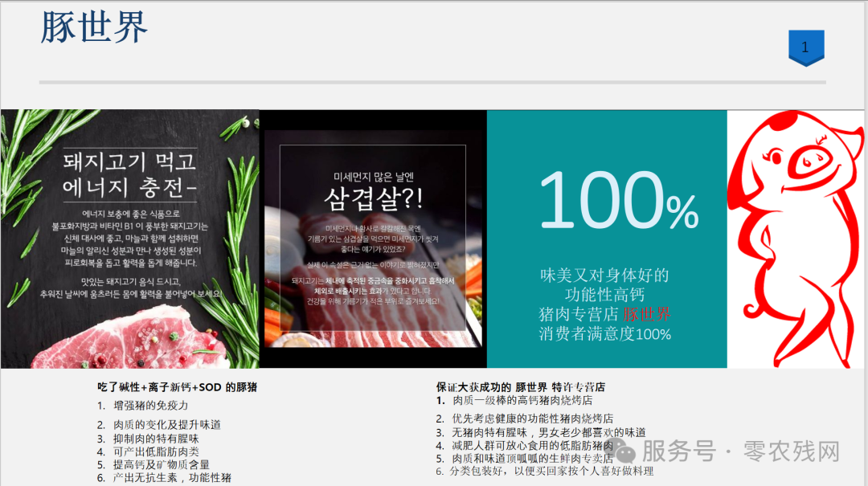Select heading 保证大获成功的 豚世界 特许专营店
868x486 pixels.
tap(520, 387)
